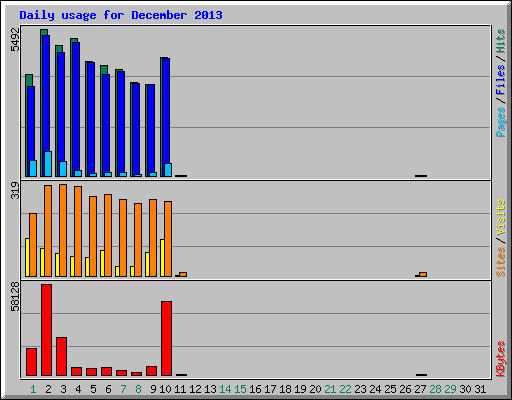
Task: Click the orange visits bar for day 10
Action: coord(168,239)
